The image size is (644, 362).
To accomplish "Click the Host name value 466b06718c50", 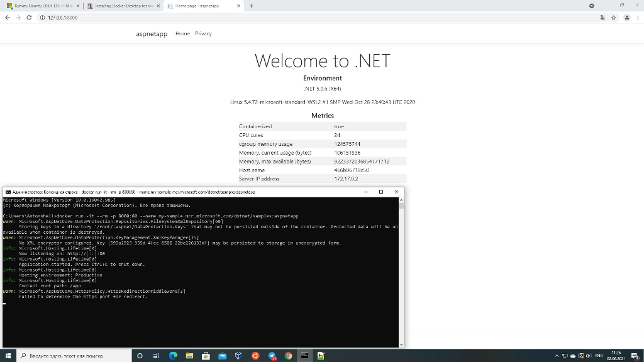I will [x=351, y=170].
